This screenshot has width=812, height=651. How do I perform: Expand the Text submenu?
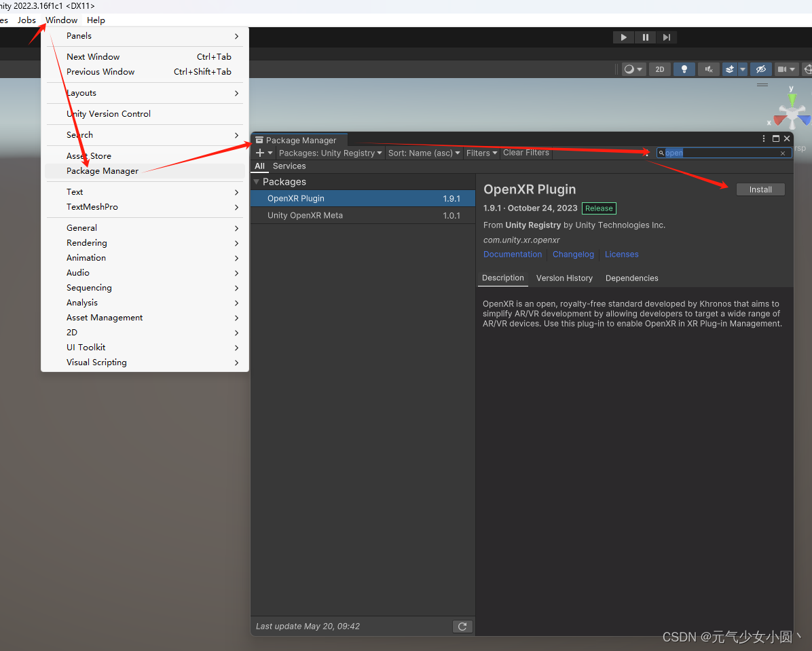[x=145, y=192]
